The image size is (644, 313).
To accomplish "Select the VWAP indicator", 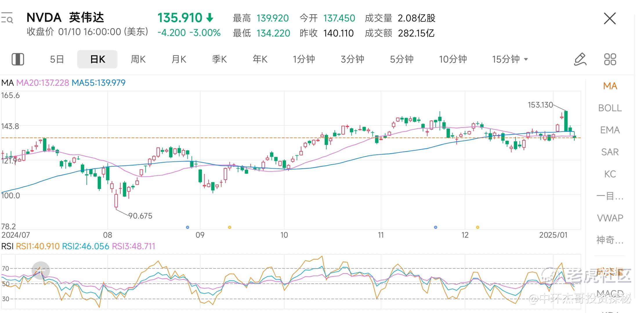I will tap(610, 218).
